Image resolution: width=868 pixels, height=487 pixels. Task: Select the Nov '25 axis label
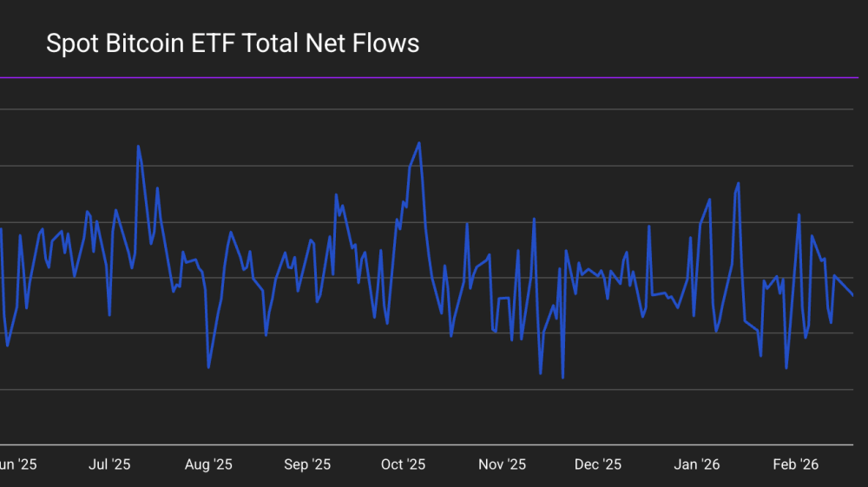tap(503, 465)
